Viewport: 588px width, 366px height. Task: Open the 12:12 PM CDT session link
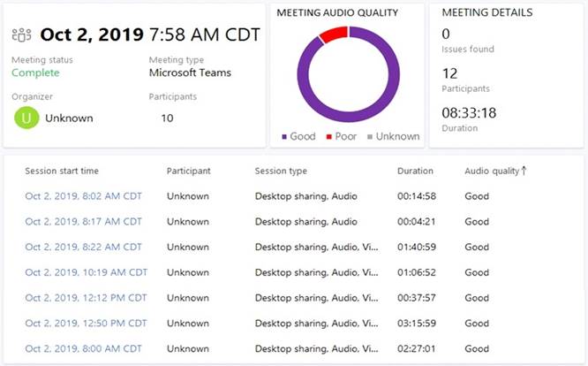click(x=86, y=298)
